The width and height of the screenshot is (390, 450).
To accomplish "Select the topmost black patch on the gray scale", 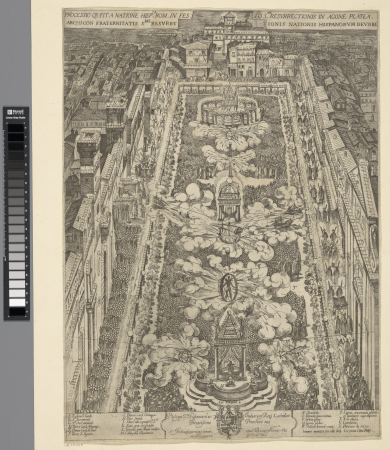I will (x=17, y=128).
